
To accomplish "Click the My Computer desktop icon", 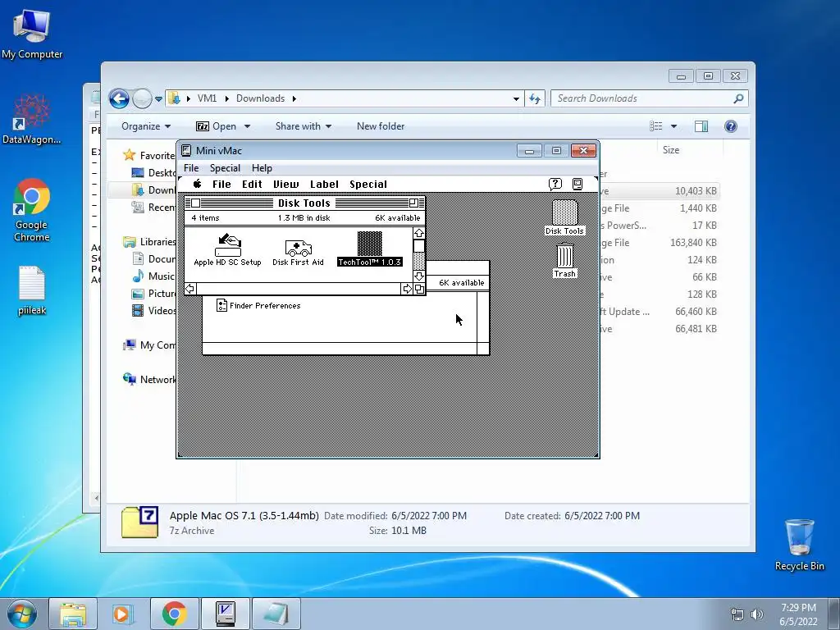I will pos(32,34).
